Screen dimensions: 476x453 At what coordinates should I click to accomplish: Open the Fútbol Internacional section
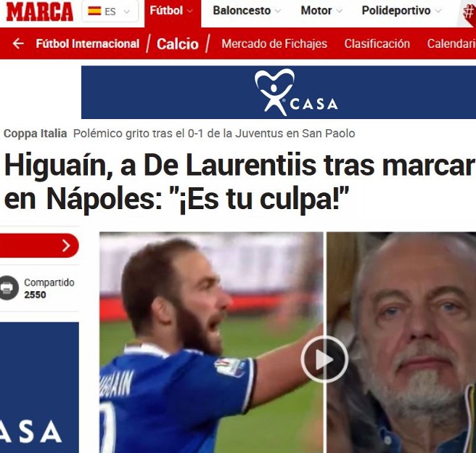coord(88,44)
